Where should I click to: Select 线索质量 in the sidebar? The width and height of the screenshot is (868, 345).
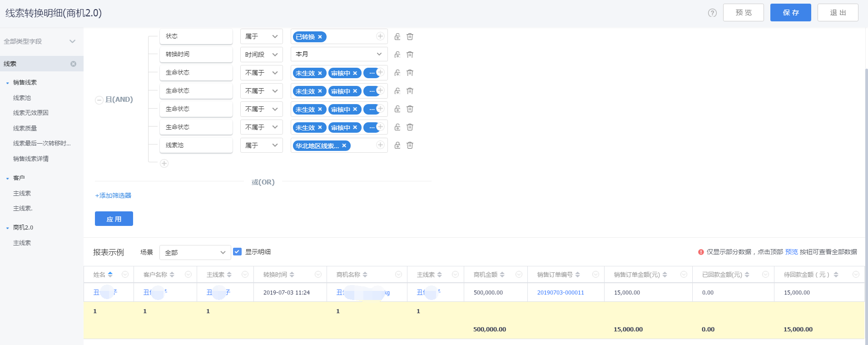pos(25,128)
